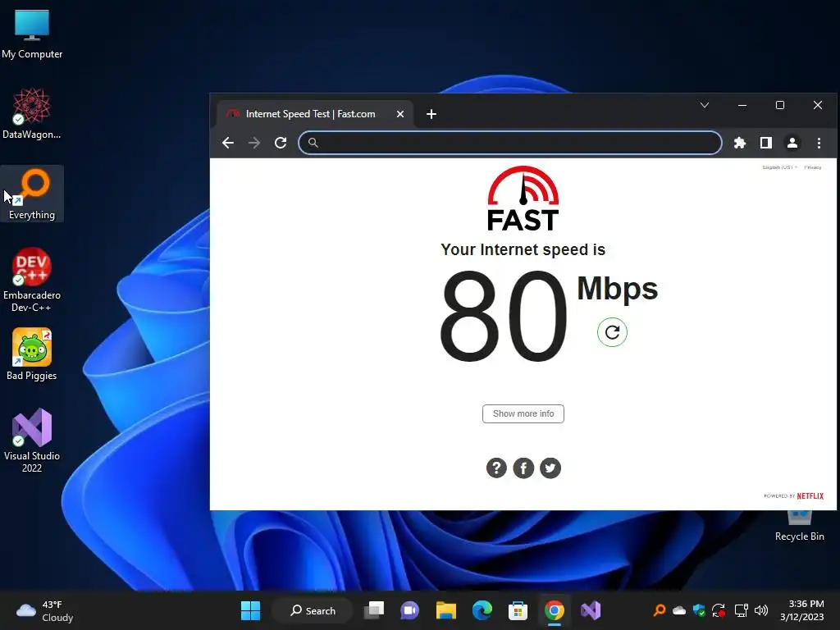This screenshot has width=840, height=630.
Task: Open the volume speaker tray icon
Action: (760, 610)
